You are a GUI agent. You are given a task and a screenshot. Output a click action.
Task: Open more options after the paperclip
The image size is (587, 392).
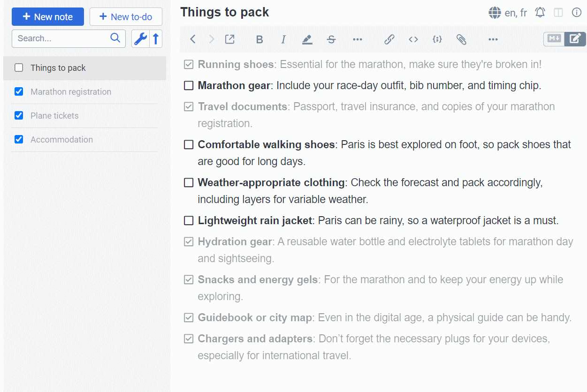pos(493,40)
